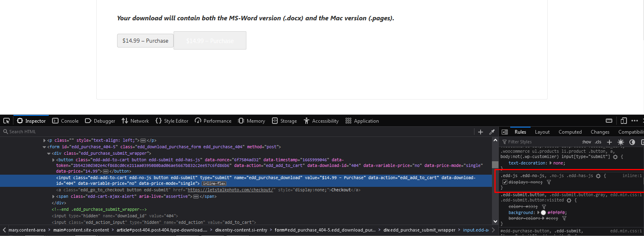Click selector highlighter icon for .edd-submit.button:visited rule
The height and width of the screenshot is (236, 644).
pos(569,200)
